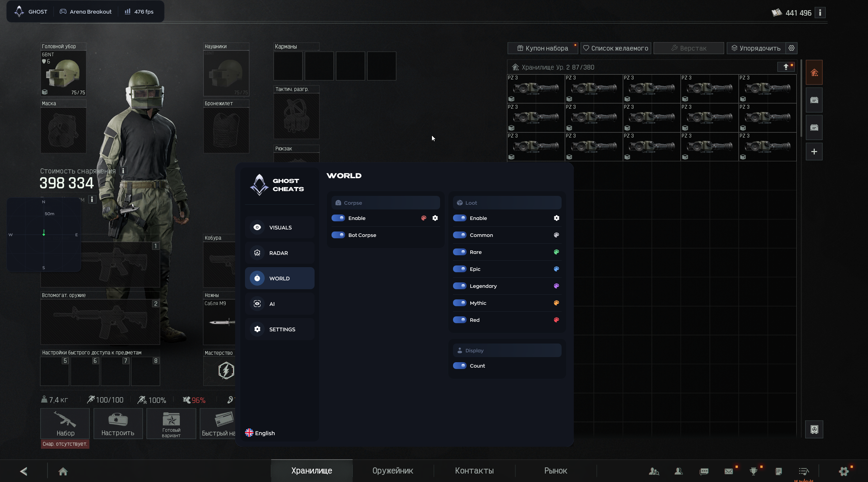
Task: Click the RADAR sidebar icon
Action: coord(257,253)
